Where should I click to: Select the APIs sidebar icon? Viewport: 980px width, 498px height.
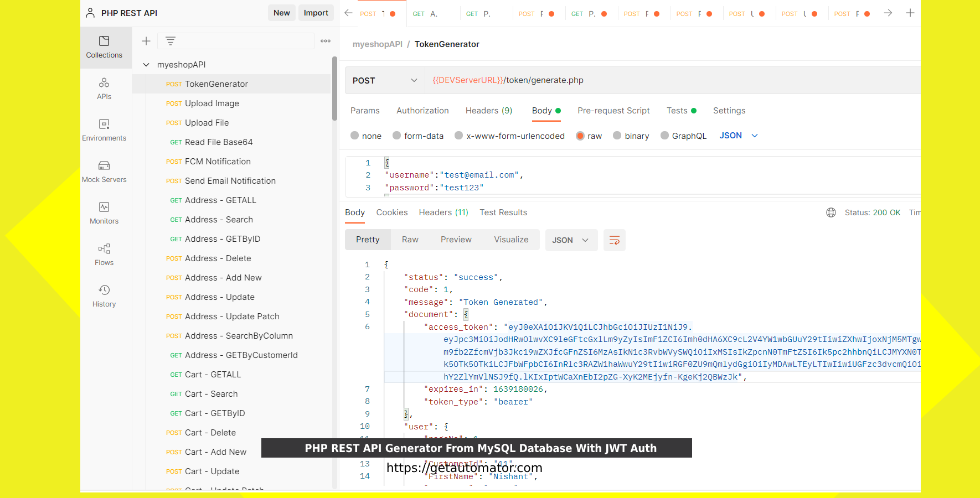click(x=104, y=87)
